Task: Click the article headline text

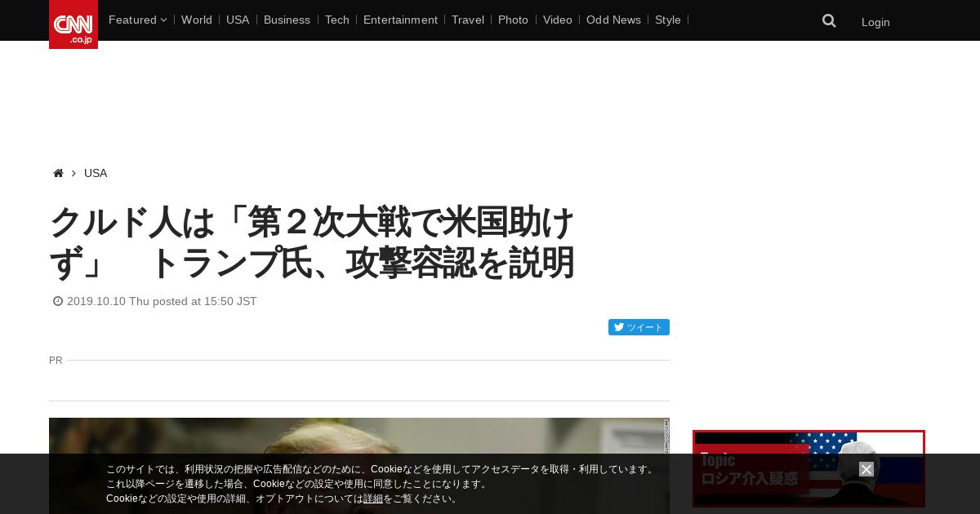Action: [313, 242]
